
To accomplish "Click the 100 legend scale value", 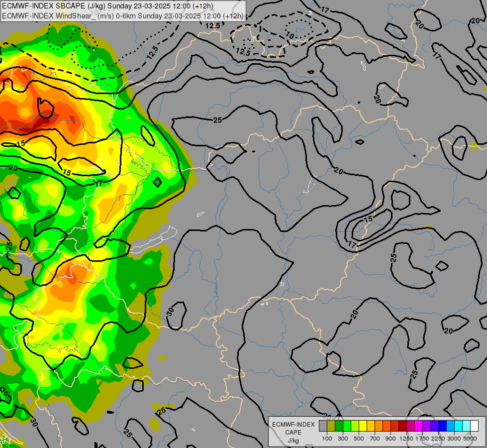I will tap(327, 439).
